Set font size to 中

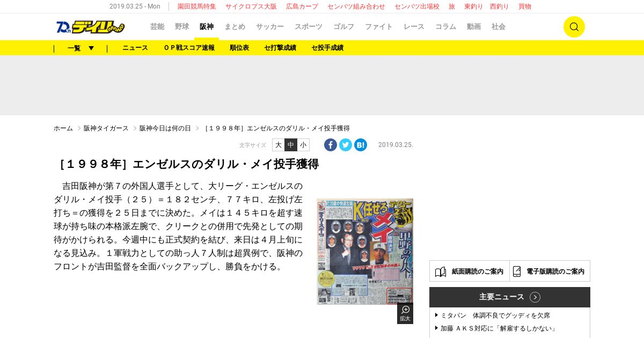tap(290, 145)
